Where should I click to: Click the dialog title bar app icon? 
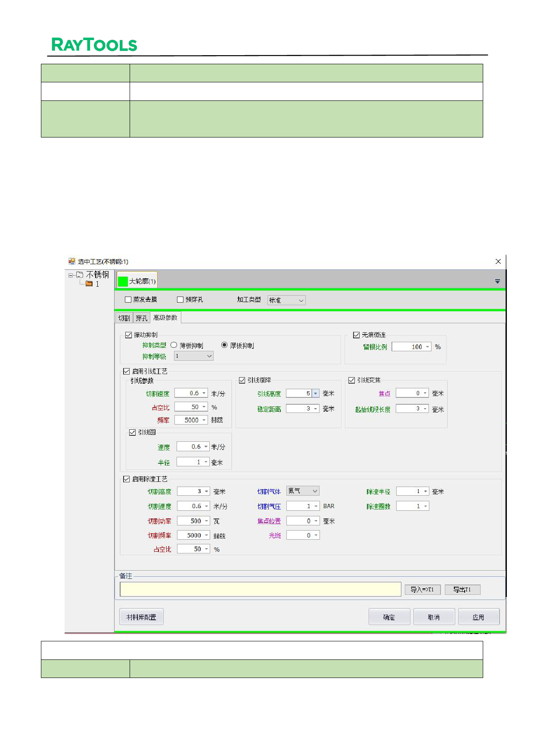click(71, 261)
